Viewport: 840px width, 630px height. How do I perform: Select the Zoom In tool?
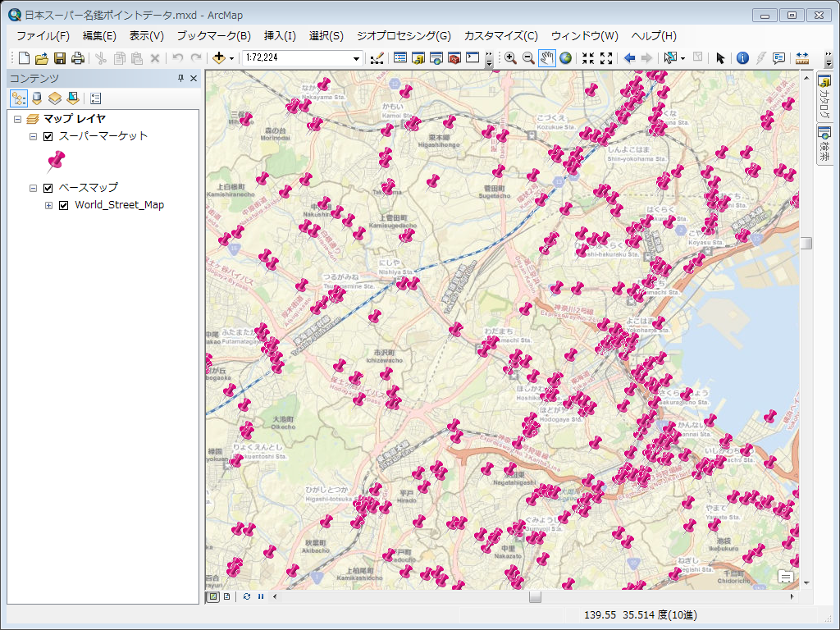pos(510,58)
